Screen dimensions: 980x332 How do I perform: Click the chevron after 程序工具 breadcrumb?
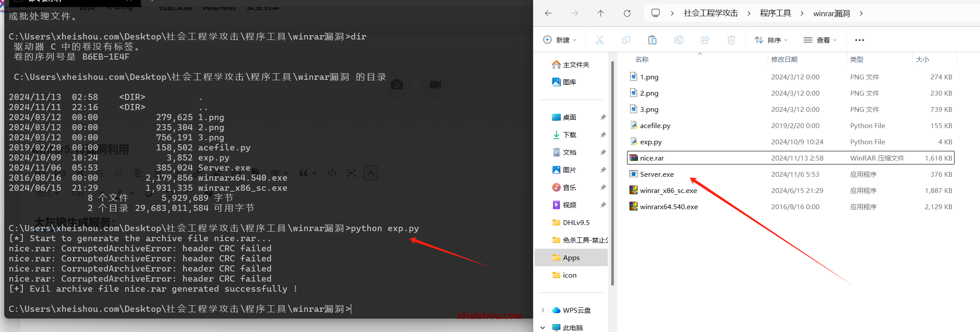802,13
